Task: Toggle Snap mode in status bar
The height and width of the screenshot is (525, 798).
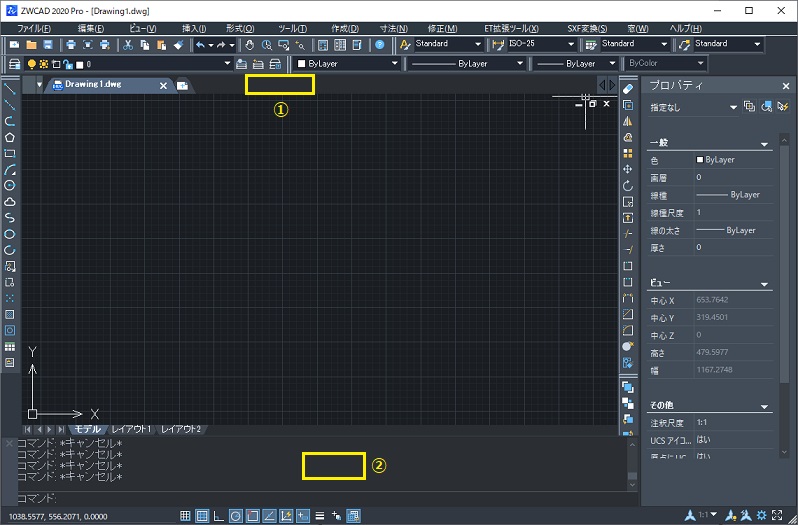Action: click(185, 516)
